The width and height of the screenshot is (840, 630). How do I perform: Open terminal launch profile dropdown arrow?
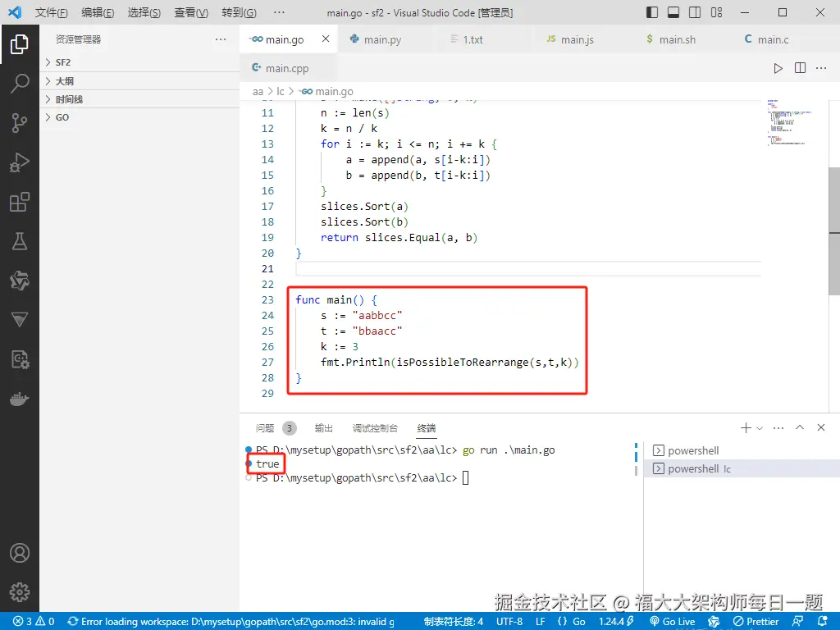click(x=759, y=428)
